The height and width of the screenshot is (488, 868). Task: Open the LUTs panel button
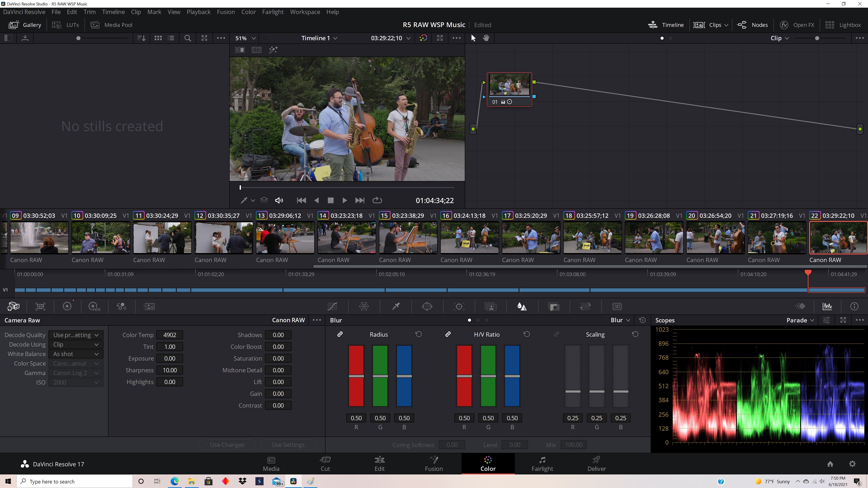tap(65, 25)
